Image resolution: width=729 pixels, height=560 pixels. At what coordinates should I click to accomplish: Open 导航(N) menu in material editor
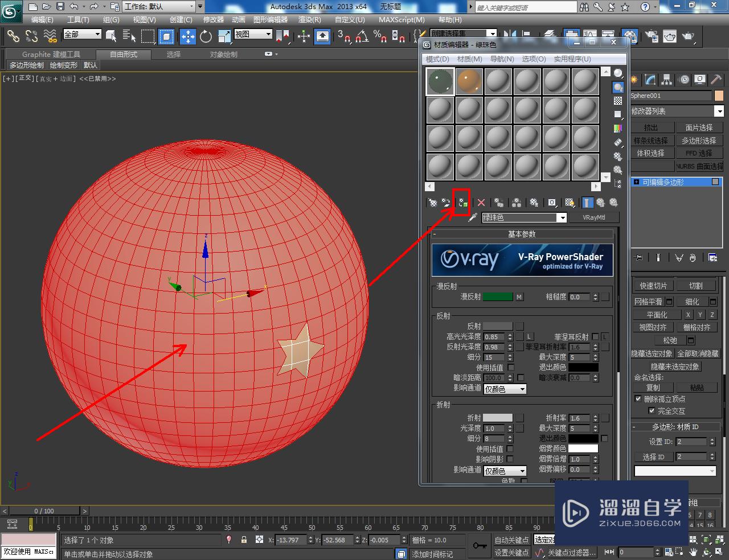click(502, 59)
